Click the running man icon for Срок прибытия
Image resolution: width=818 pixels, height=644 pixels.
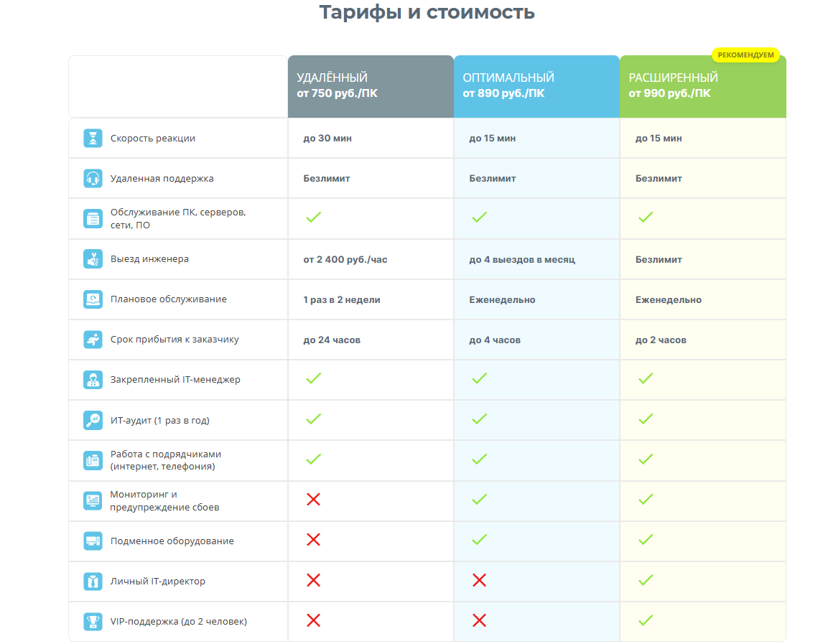(93, 340)
